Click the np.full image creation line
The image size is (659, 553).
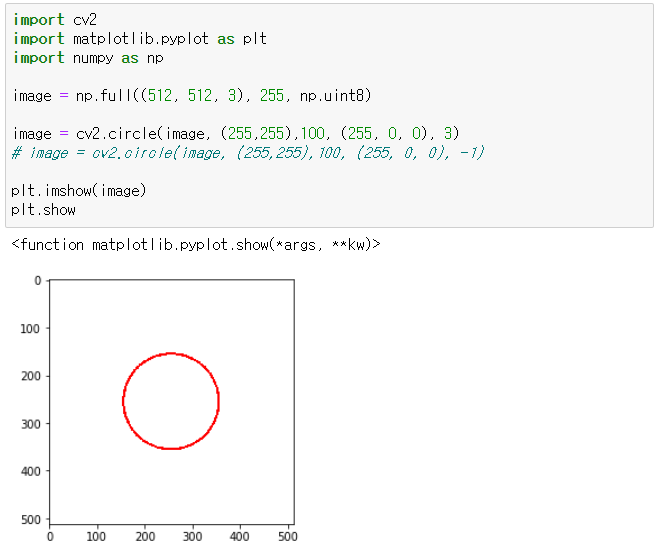click(x=192, y=96)
